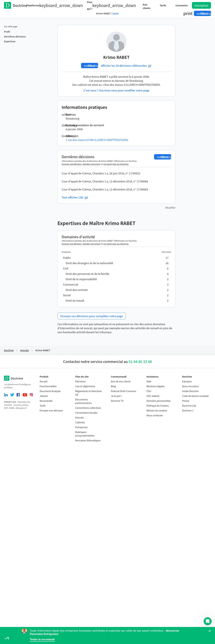Open the address 1 rue des soeurs link
The width and height of the screenshot is (215, 644).
[x=97, y=140]
